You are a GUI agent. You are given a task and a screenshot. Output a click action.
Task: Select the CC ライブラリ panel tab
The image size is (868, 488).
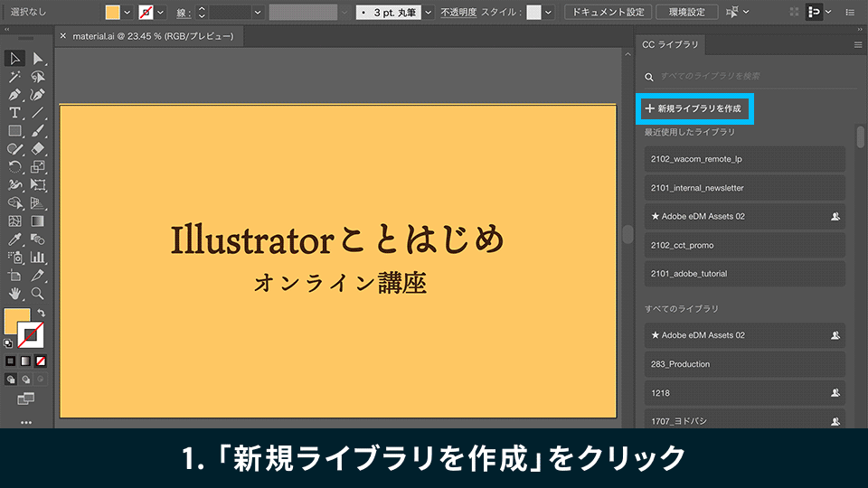pyautogui.click(x=671, y=44)
